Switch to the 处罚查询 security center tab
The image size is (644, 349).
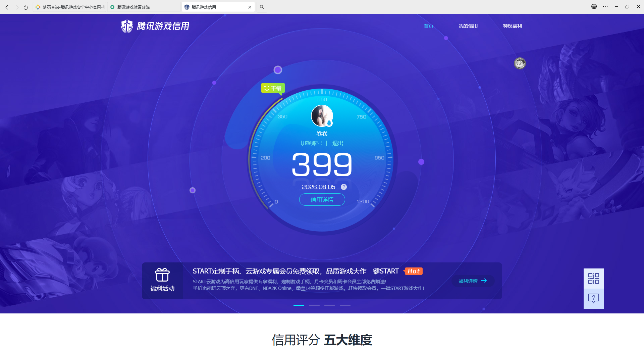click(x=69, y=7)
